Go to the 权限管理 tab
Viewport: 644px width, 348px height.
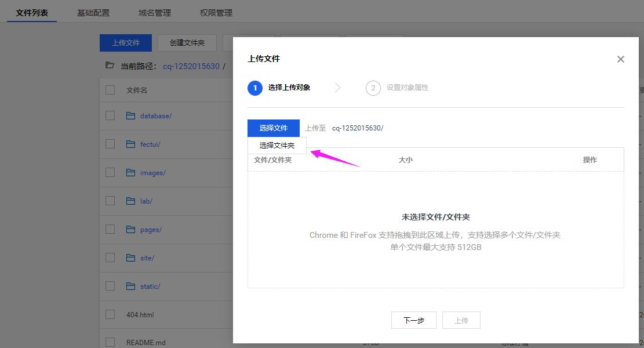click(216, 13)
